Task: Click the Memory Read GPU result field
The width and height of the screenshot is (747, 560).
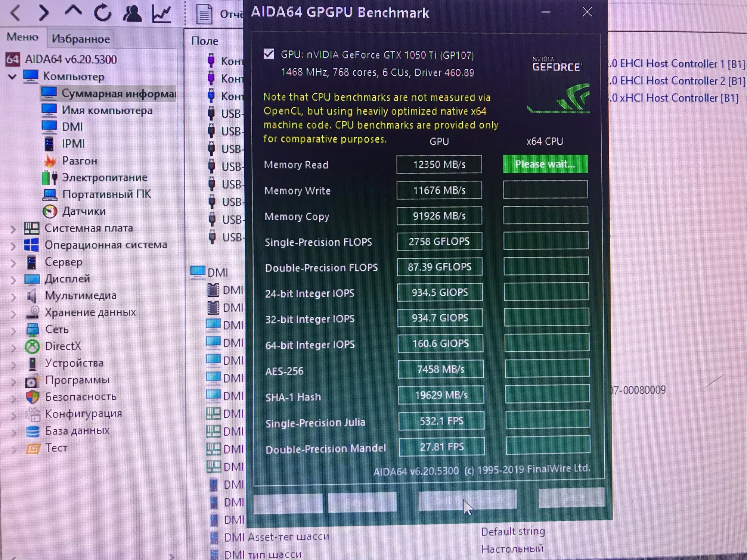Action: point(439,165)
